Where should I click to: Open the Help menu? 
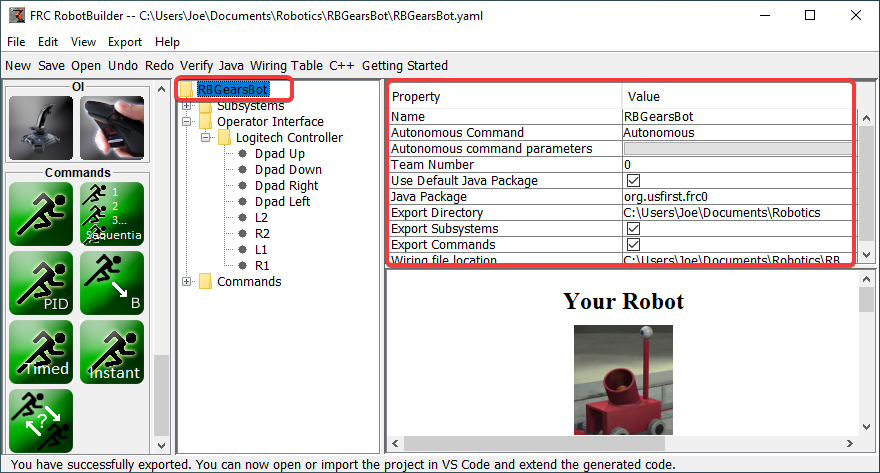coord(167,42)
